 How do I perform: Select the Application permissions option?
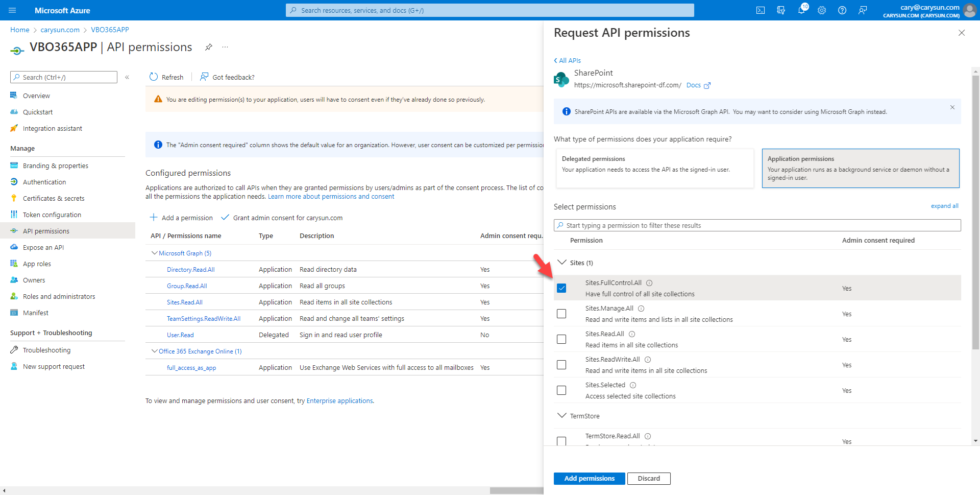click(861, 168)
